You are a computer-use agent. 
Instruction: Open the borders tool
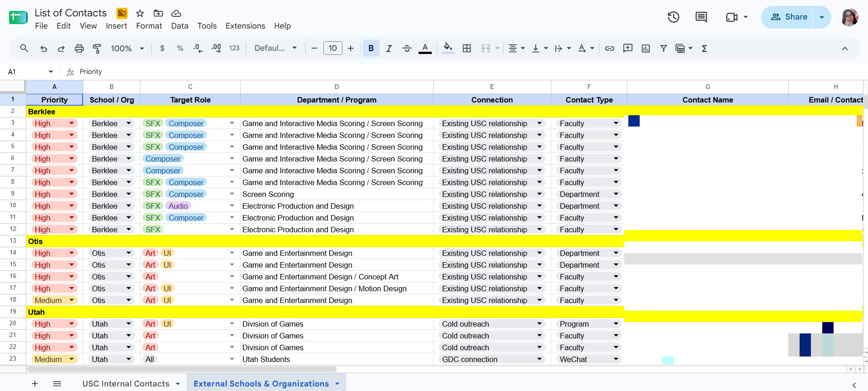coord(467,49)
